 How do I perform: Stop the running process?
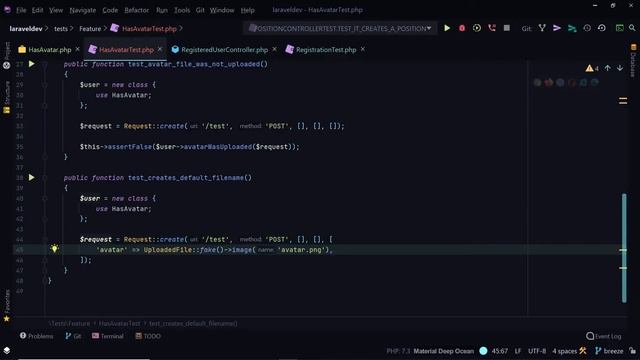click(507, 28)
